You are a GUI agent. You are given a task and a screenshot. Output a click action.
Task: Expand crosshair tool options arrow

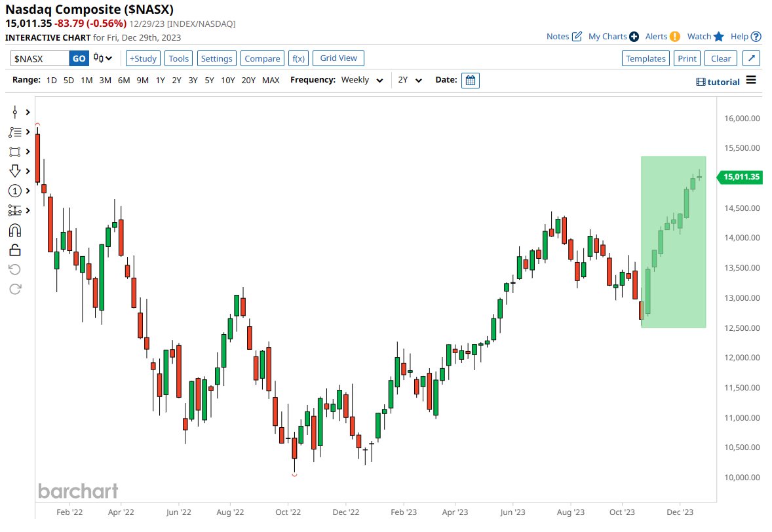[28, 112]
